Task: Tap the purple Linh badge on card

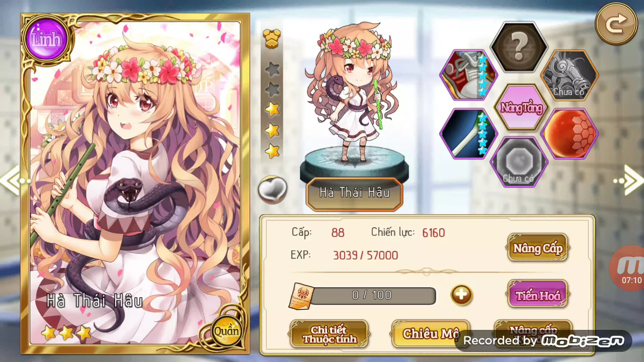Action: pos(46,39)
